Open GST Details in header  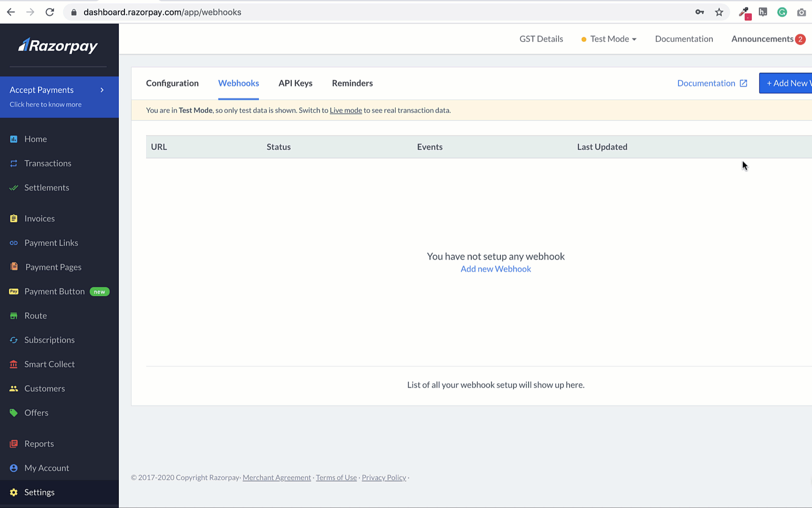tap(541, 39)
